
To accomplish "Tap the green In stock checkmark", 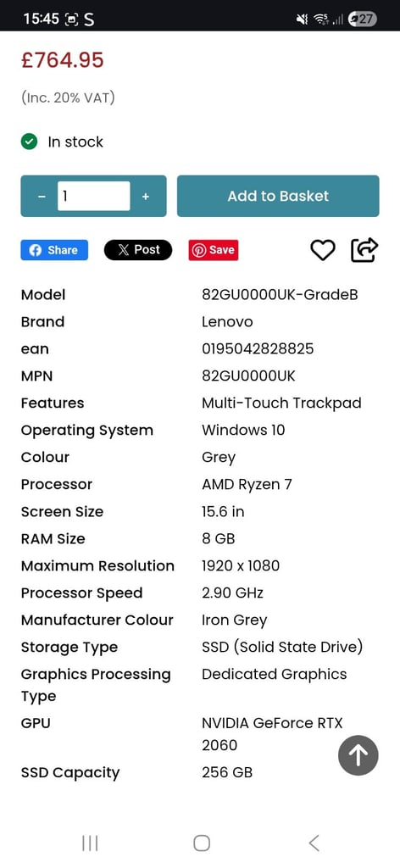I will click(29, 142).
